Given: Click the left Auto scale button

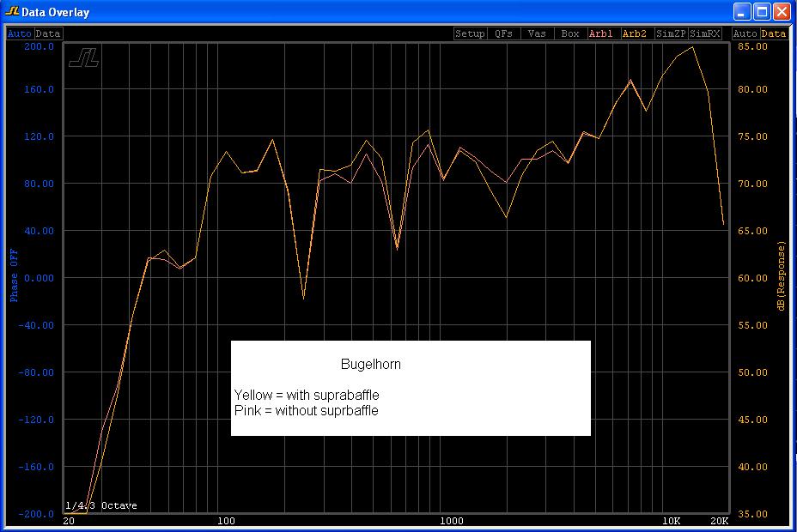Looking at the screenshot, I should (20, 33).
